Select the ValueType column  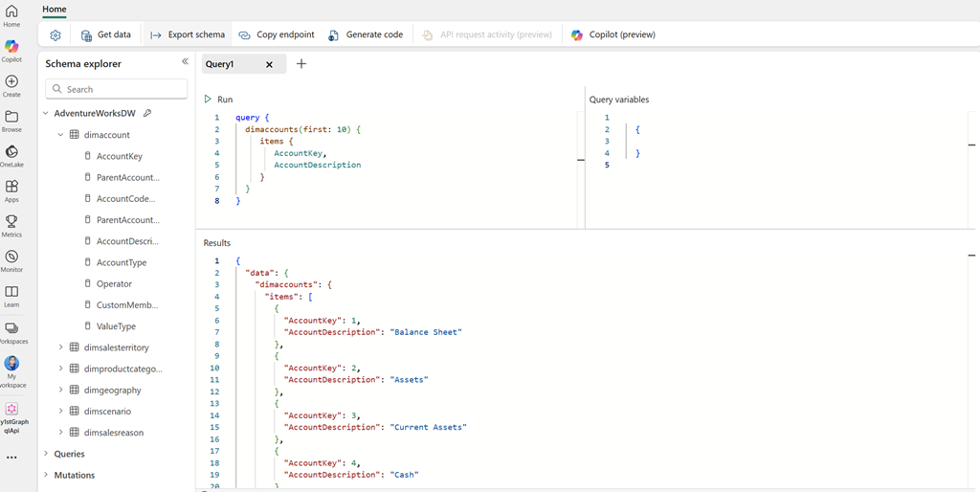pos(116,325)
